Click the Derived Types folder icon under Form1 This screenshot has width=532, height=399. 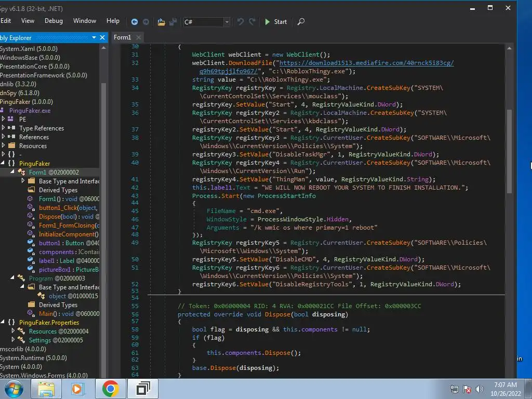(31, 190)
